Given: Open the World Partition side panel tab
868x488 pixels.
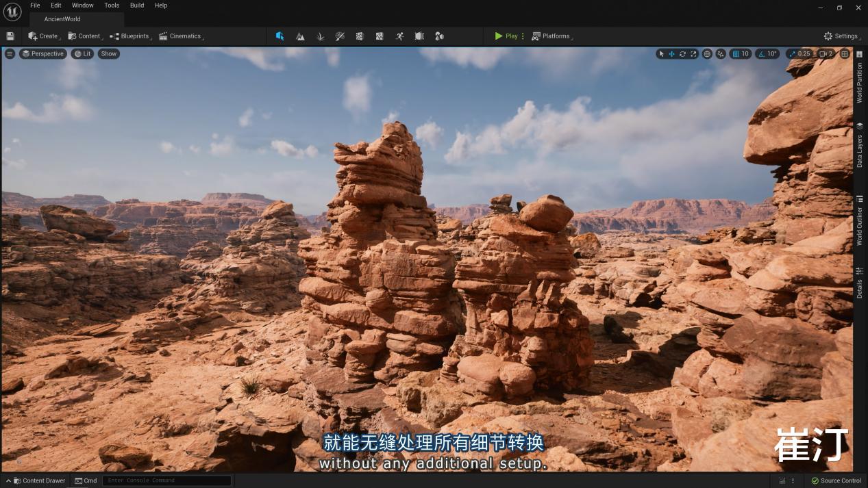Looking at the screenshot, I should tap(860, 77).
